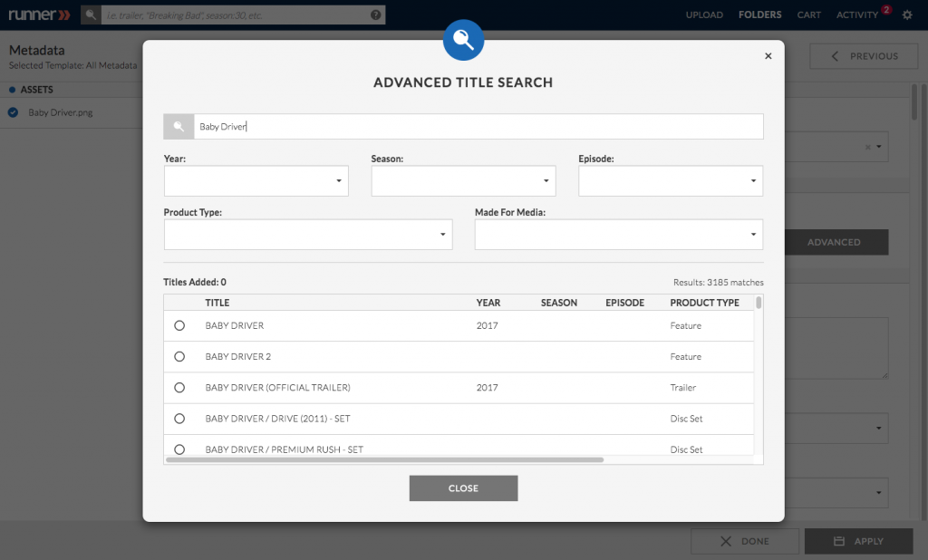The height and width of the screenshot is (560, 928).
Task: Close the Advanced Title Search dialog with X
Action: (x=768, y=55)
